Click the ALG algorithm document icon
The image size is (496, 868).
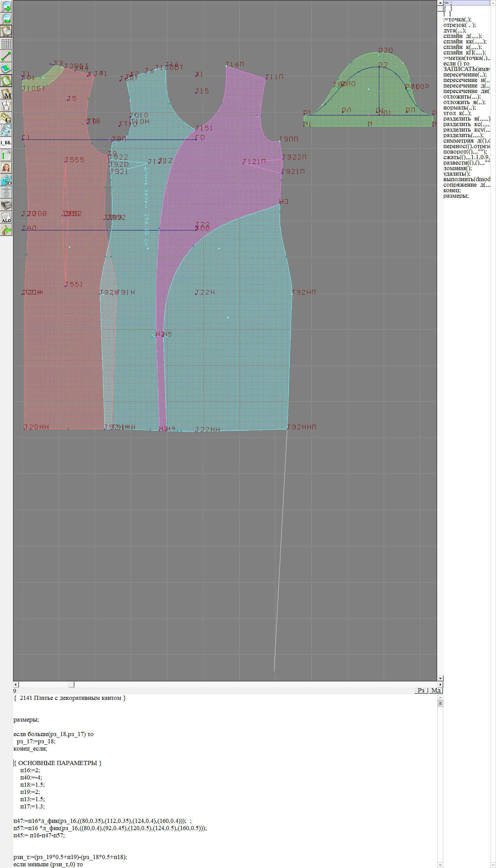(6, 218)
